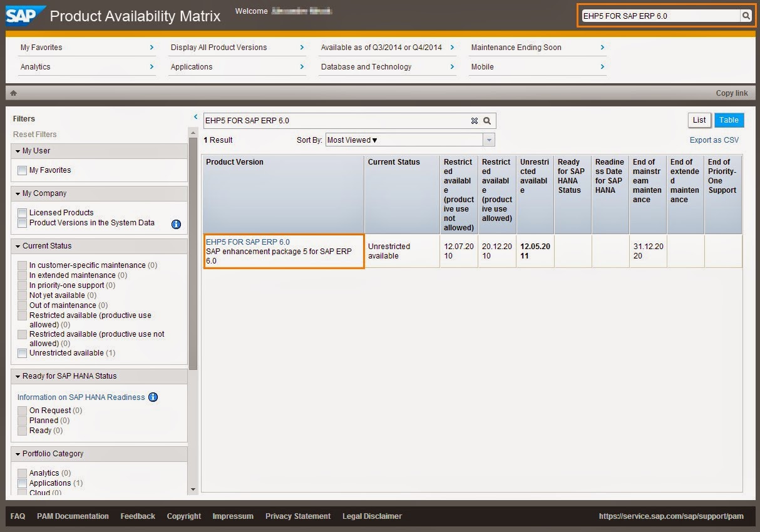The image size is (760, 532).
Task: Clear the search query using the X icon
Action: 475,120
